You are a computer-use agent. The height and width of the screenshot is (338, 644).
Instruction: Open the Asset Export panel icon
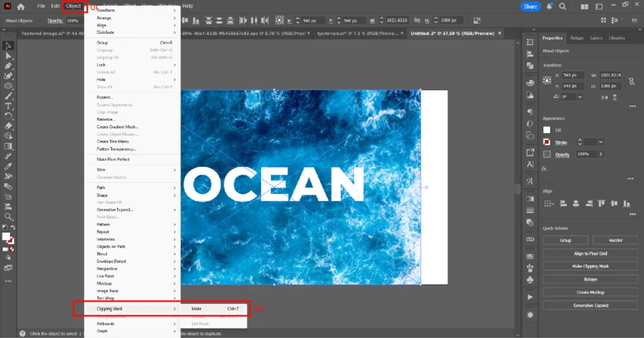[530, 152]
